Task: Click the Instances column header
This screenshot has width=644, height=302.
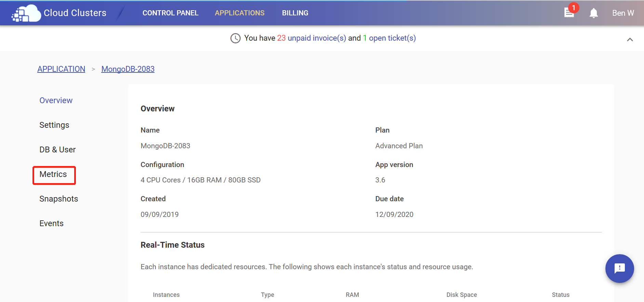Action: 166,295
